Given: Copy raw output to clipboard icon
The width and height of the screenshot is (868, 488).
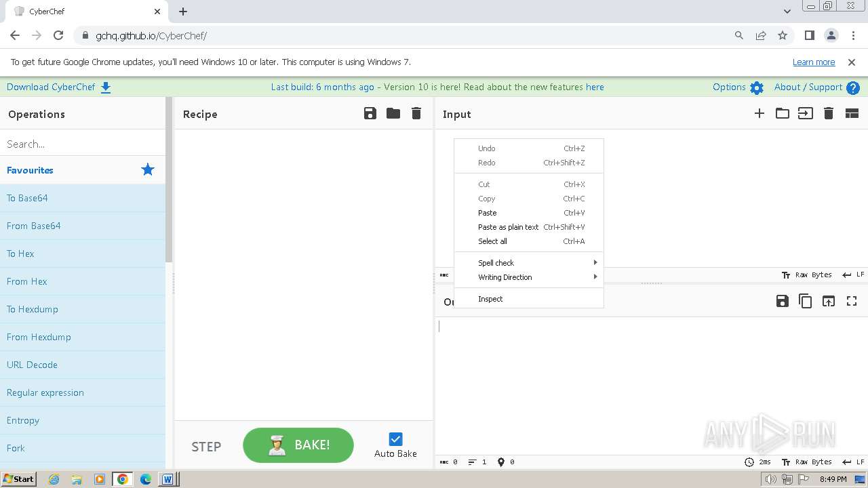Looking at the screenshot, I should (x=806, y=301).
